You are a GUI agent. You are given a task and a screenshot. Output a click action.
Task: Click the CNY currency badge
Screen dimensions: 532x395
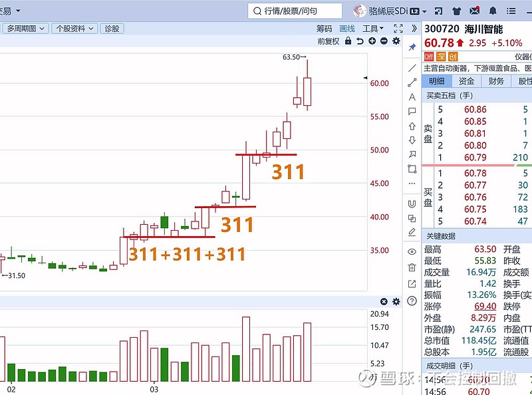429,57
